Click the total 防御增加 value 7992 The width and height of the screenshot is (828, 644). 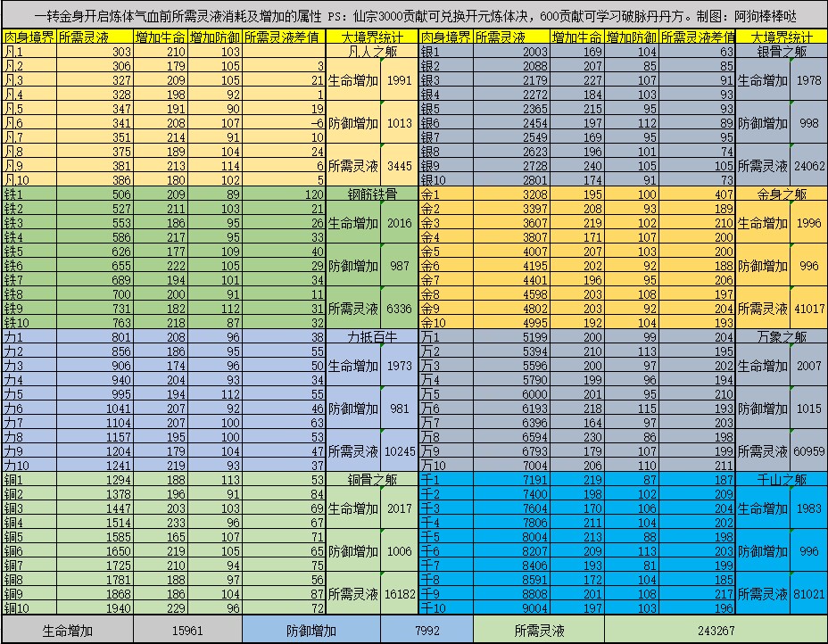coord(426,631)
